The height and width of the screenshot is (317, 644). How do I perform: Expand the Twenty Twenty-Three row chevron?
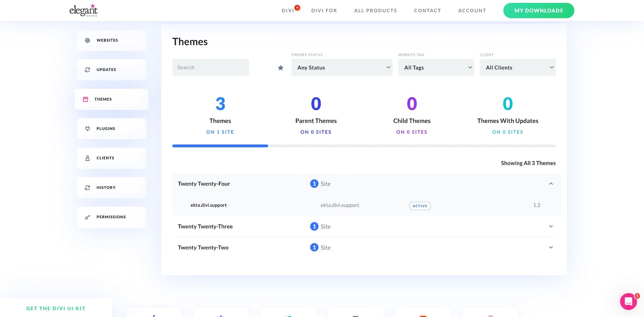[x=551, y=226]
